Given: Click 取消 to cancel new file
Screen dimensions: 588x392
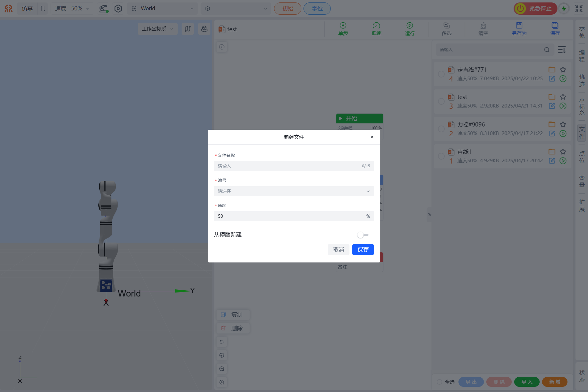Looking at the screenshot, I should [338, 250].
